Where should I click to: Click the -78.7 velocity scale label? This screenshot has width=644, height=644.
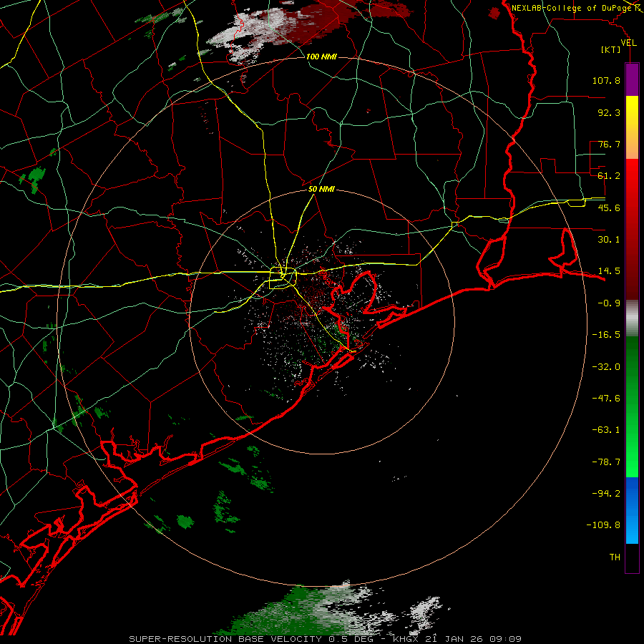point(606,462)
